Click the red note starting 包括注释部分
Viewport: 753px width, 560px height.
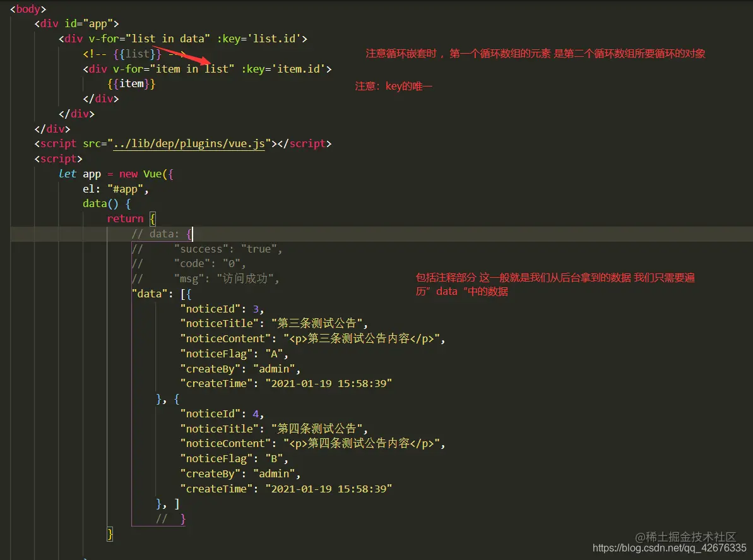(x=555, y=284)
